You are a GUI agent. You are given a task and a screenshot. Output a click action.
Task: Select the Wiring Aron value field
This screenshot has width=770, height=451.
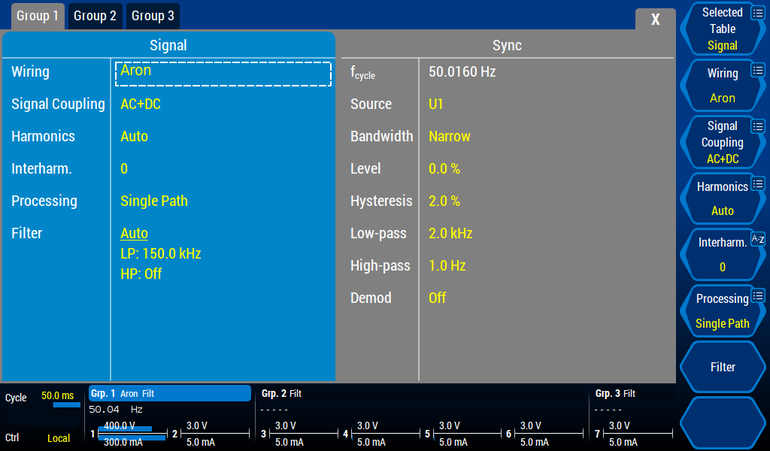[223, 74]
